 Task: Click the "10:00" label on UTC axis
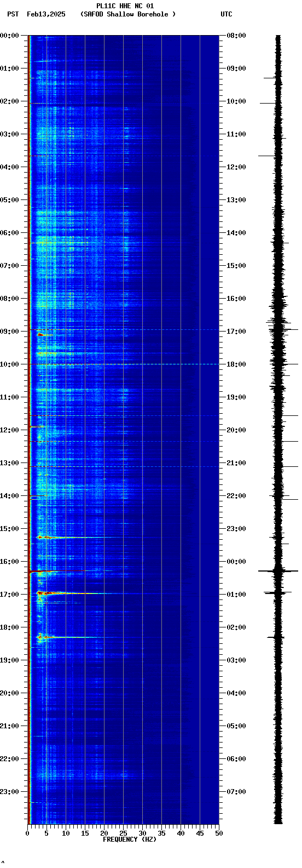pyautogui.click(x=236, y=101)
